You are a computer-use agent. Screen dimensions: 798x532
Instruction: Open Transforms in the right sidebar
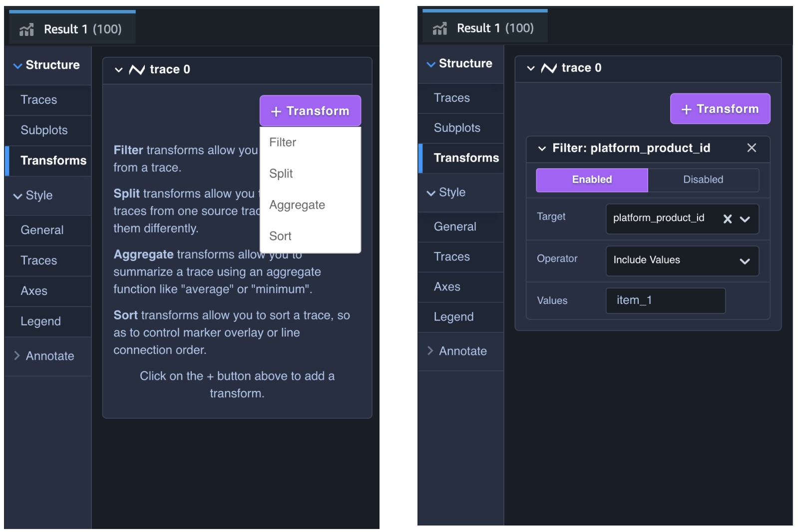461,158
